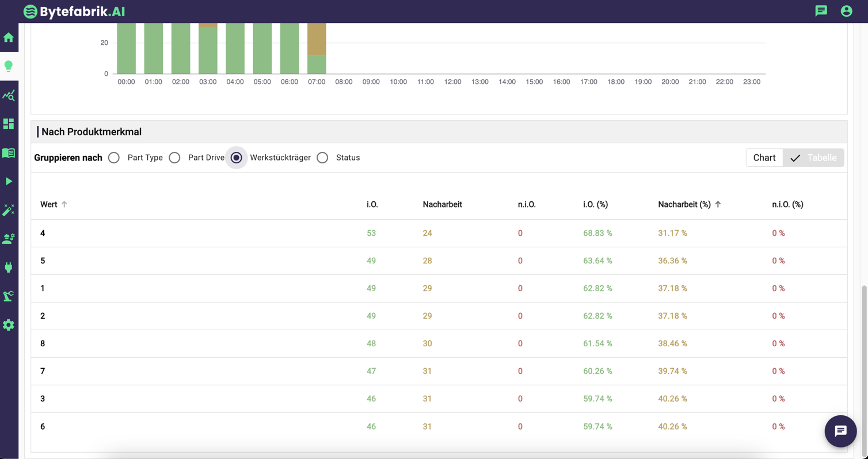This screenshot has width=868, height=459.
Task: Open settings gear in sidebar
Action: [9, 325]
